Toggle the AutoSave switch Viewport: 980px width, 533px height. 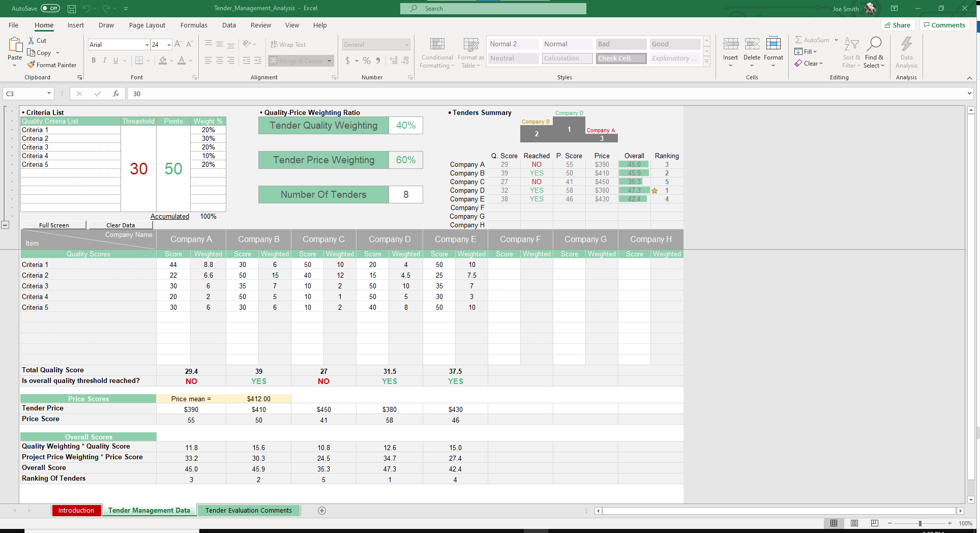pos(50,9)
